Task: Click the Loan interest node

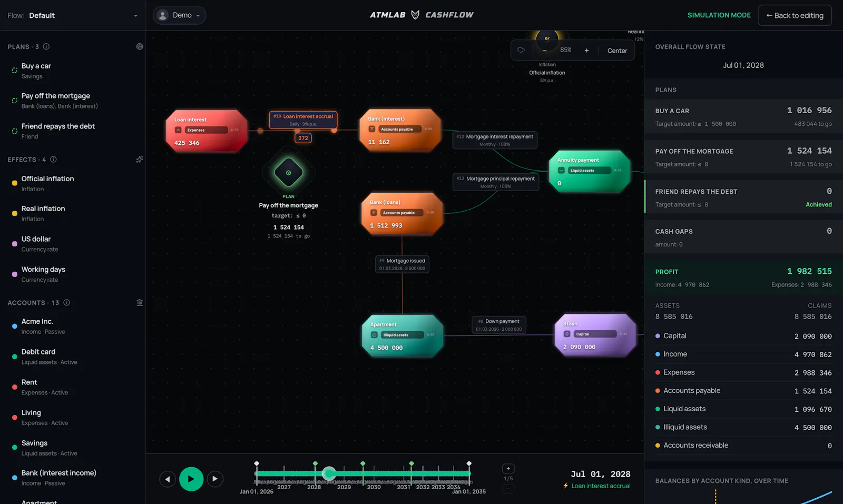Action: pyautogui.click(x=207, y=131)
